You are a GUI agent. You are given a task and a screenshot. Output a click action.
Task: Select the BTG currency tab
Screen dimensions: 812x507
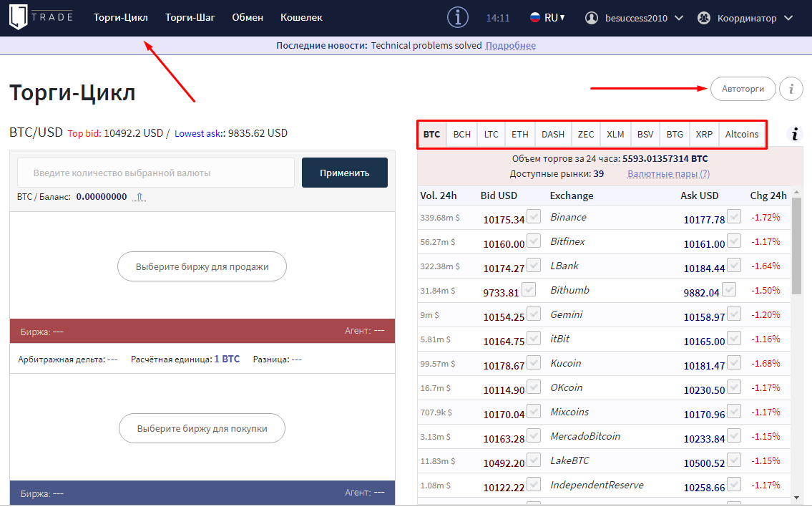[675, 134]
